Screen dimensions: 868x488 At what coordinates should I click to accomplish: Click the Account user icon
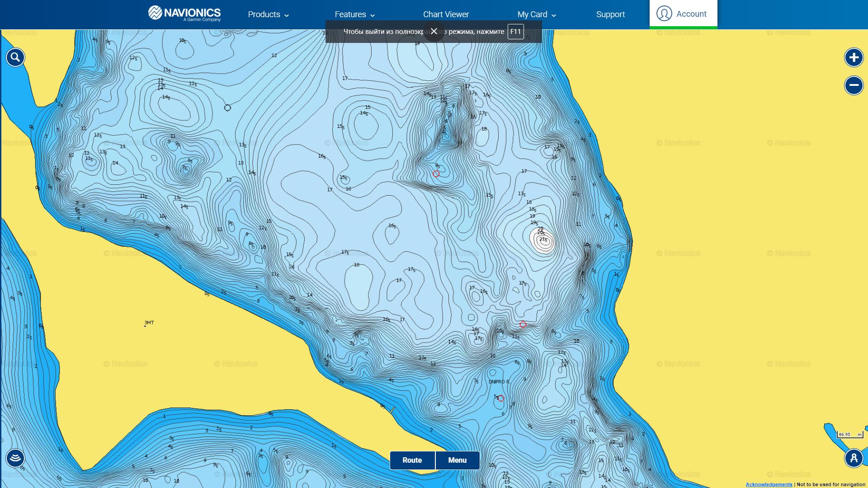(x=664, y=14)
